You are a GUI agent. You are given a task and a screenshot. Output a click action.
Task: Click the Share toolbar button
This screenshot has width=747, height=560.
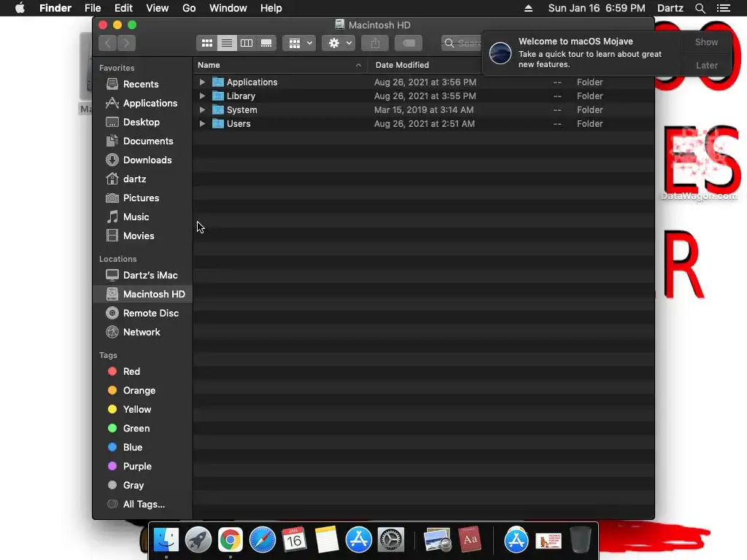click(x=375, y=43)
